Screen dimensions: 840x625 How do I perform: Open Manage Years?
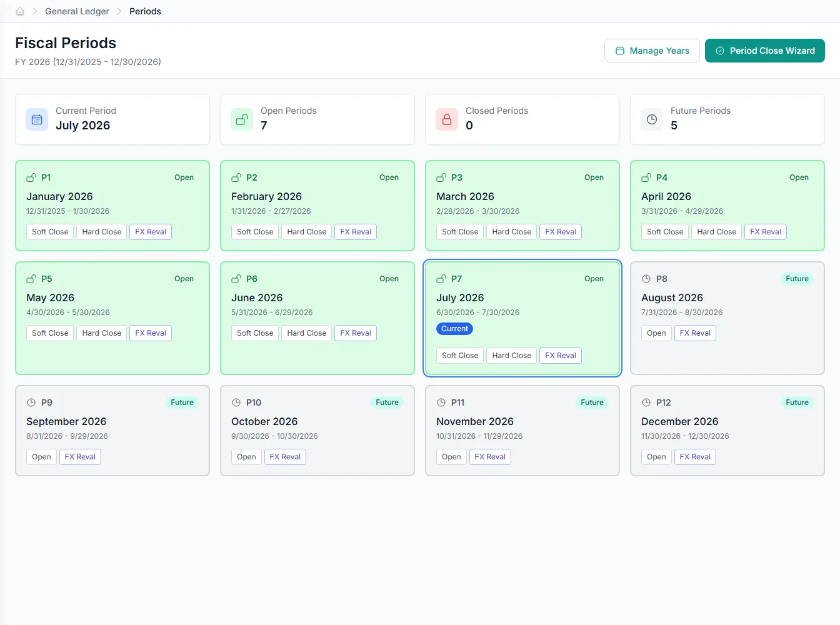(652, 51)
